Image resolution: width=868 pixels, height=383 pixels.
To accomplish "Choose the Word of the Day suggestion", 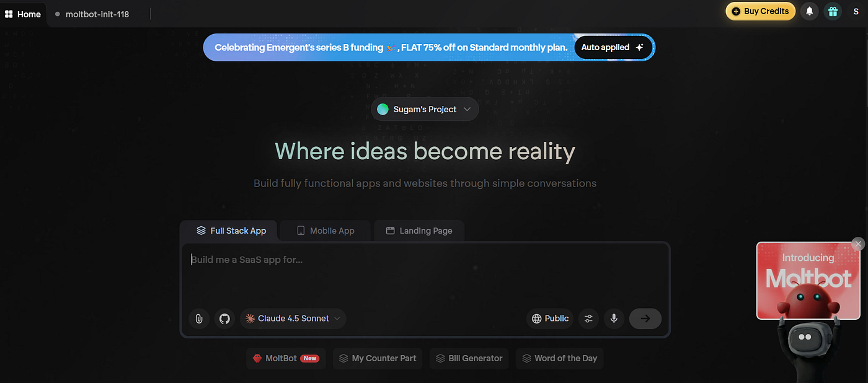I will pos(560,358).
